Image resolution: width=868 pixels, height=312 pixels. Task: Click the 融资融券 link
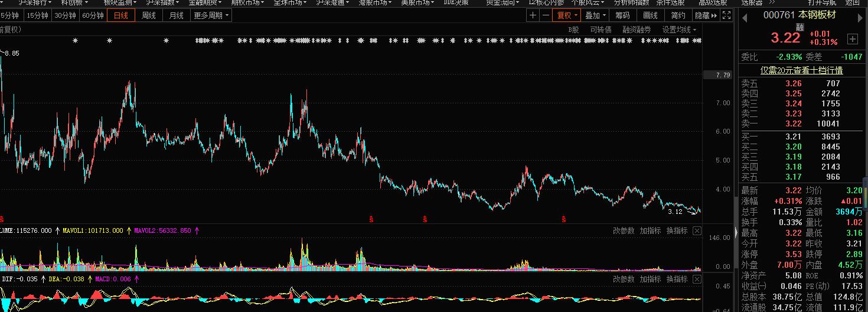click(x=637, y=30)
